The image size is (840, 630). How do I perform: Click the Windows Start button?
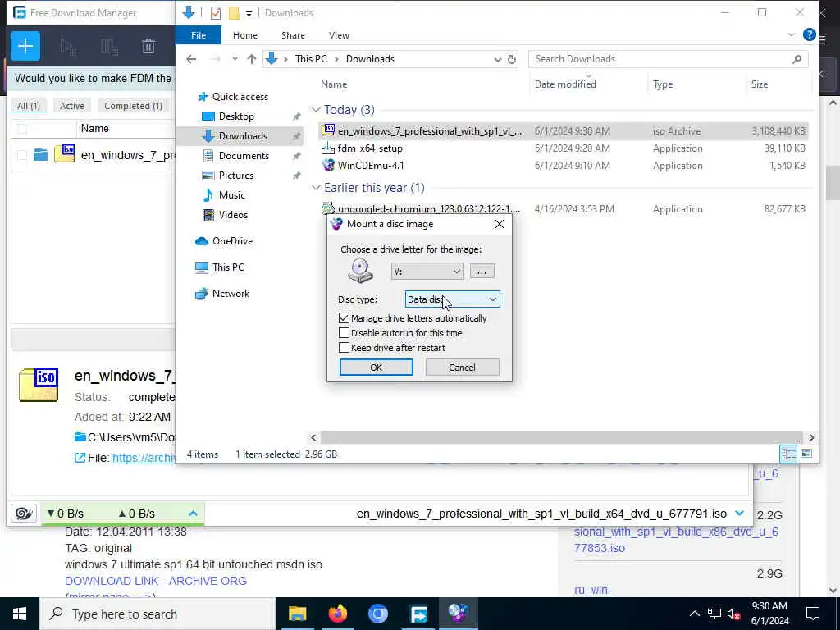[x=20, y=614]
